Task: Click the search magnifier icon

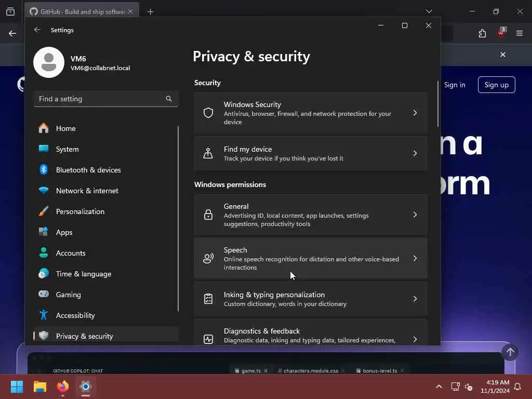Action: click(169, 99)
